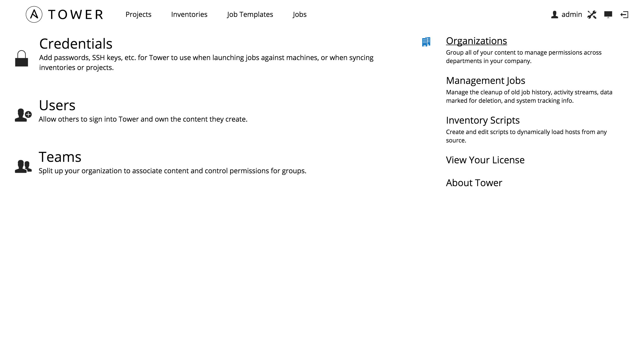The width and height of the screenshot is (644, 348).
Task: Open the Projects tab
Action: coord(139,15)
